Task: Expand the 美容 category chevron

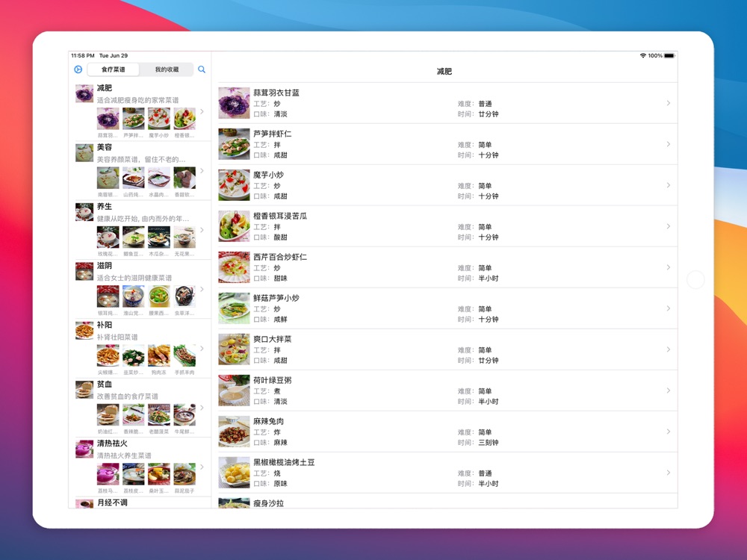Action: [x=202, y=170]
